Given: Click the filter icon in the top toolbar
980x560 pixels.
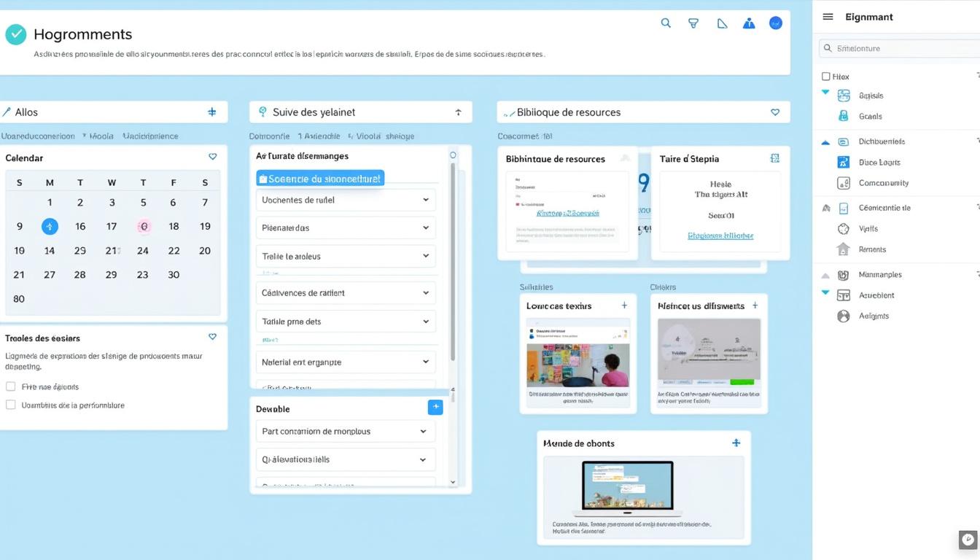Looking at the screenshot, I should (693, 23).
